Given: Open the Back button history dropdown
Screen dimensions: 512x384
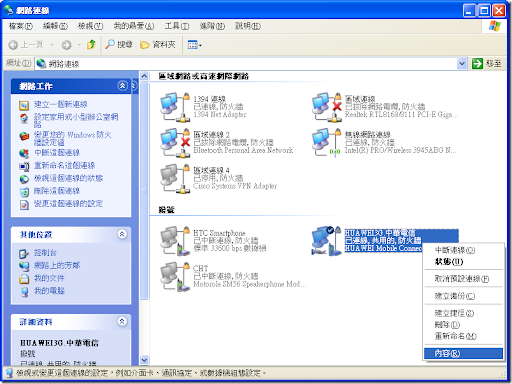Looking at the screenshot, I should tap(52, 45).
